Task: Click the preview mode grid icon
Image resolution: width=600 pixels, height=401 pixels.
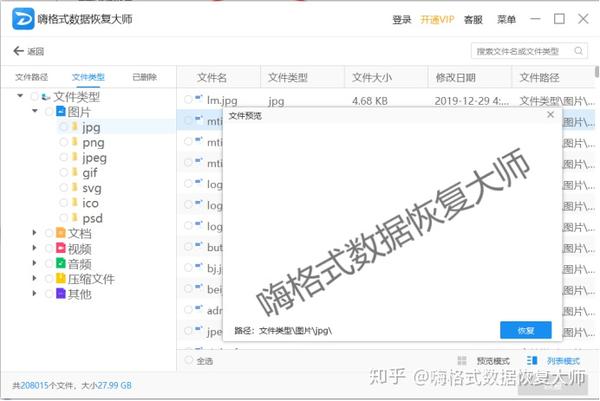Action: (x=462, y=360)
